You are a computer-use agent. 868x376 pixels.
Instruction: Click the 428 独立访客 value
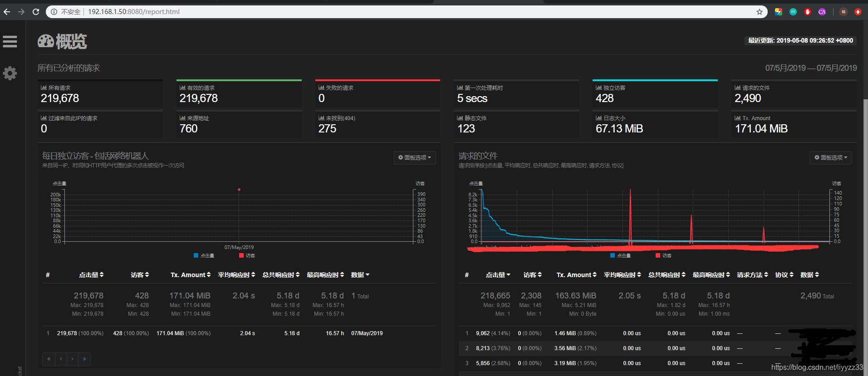coord(605,98)
